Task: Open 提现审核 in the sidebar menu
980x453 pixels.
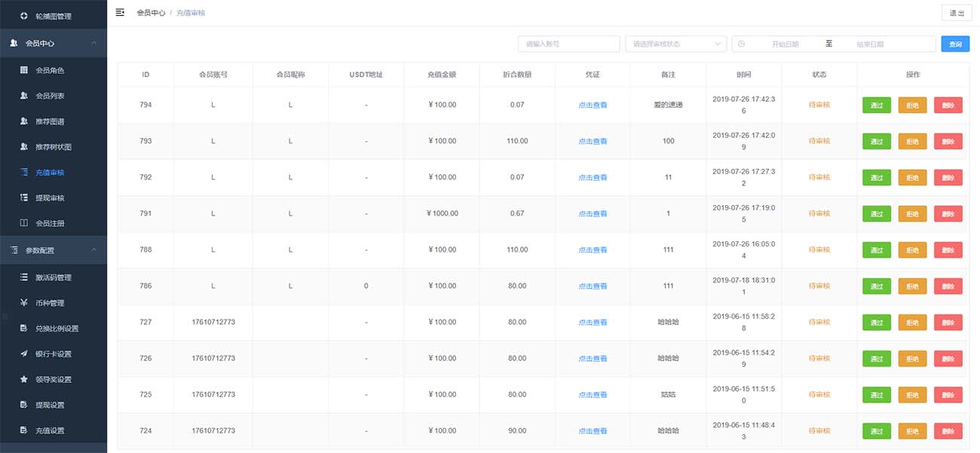Action: [50, 197]
